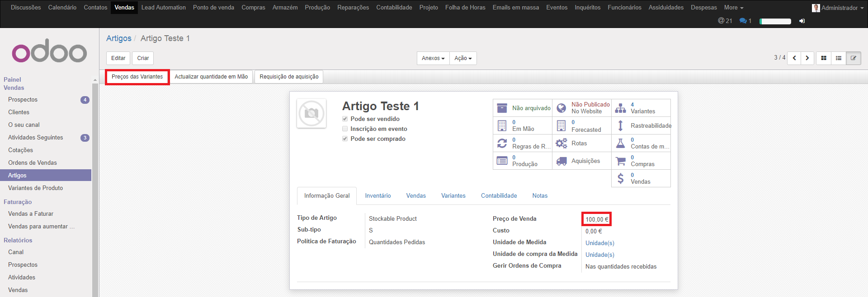The image size is (868, 297).
Task: Switch to the Inventário tab
Action: coord(377,196)
